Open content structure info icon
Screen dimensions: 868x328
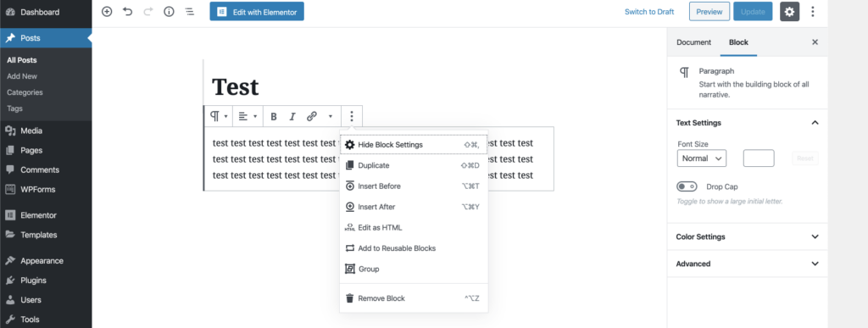pyautogui.click(x=169, y=11)
